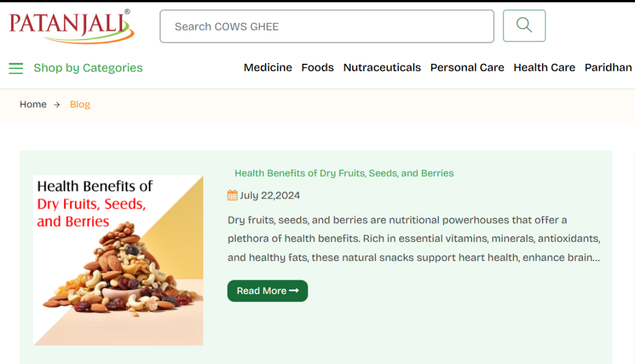Screen dimensions: 635x364
Task: Click the calendar icon beside the date
Action: [233, 195]
